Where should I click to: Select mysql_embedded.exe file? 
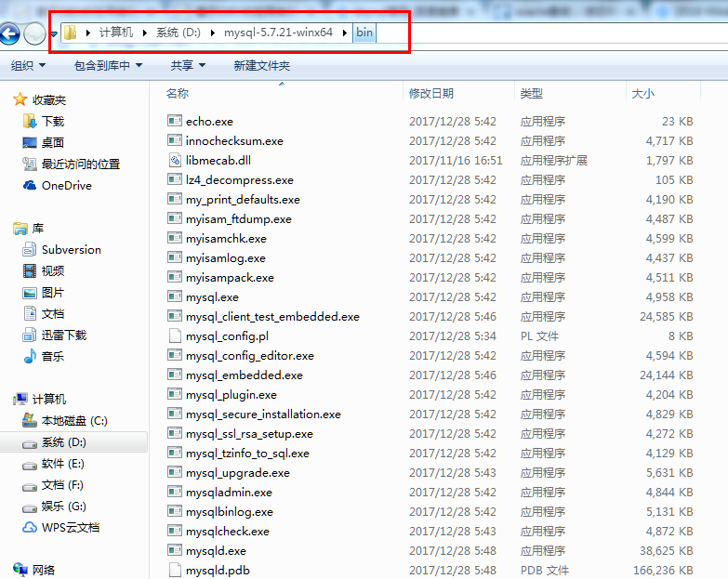point(245,375)
